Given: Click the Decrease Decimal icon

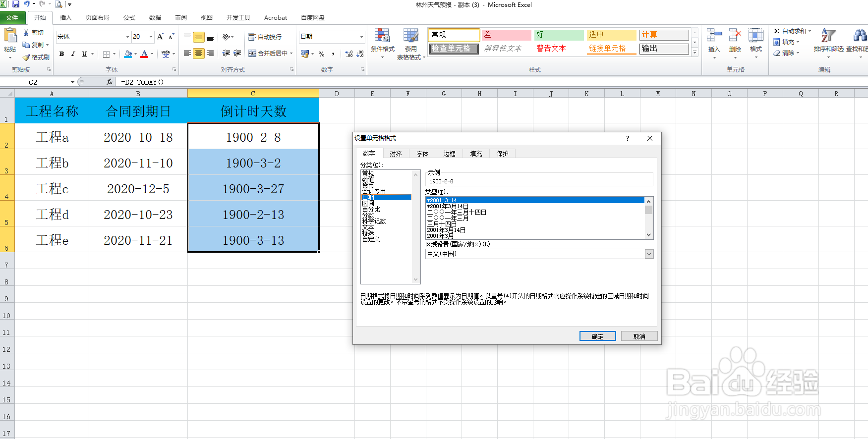Looking at the screenshot, I should coord(360,54).
